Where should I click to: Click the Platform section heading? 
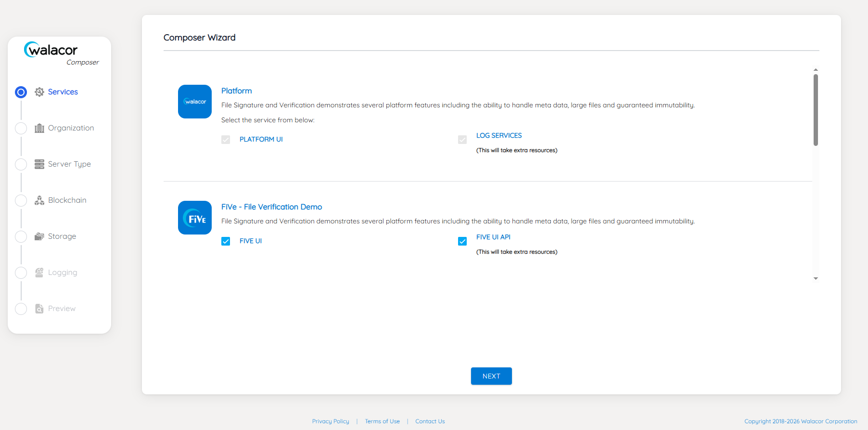[x=237, y=91]
